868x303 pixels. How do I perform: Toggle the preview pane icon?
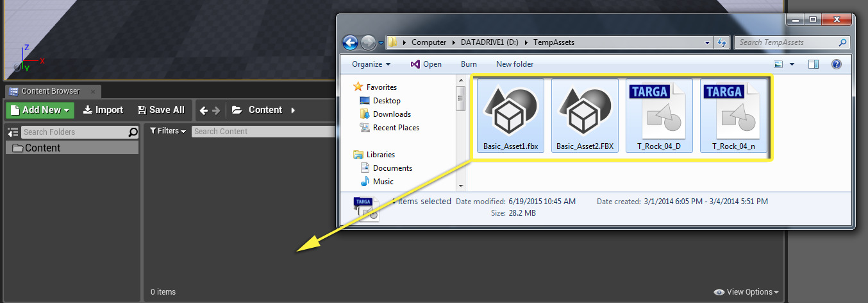[x=814, y=64]
